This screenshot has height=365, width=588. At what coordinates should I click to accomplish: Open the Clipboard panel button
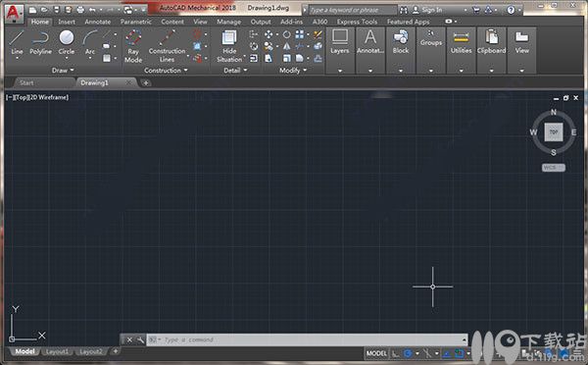(x=491, y=50)
